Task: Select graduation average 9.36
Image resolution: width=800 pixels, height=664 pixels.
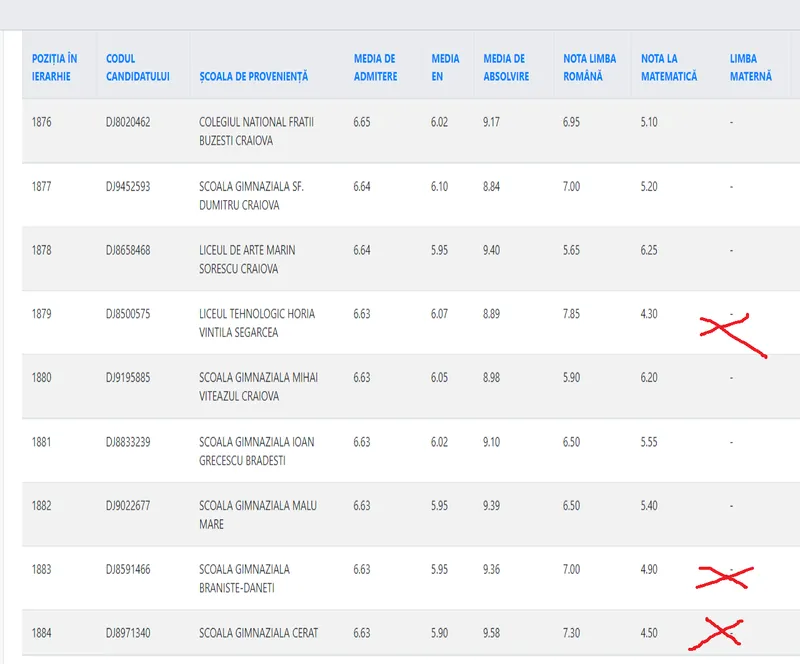Action: point(491,570)
